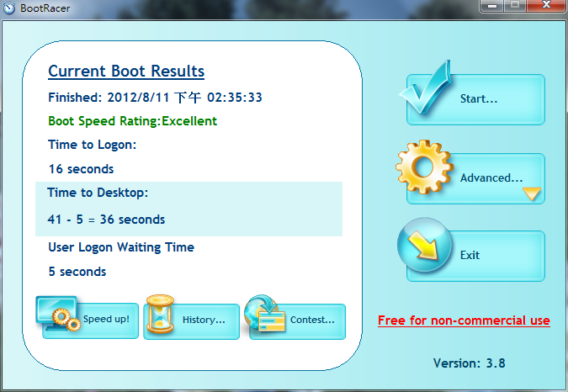Click the Finished date and time line
Screen dimensions: 568x392
[x=155, y=98]
